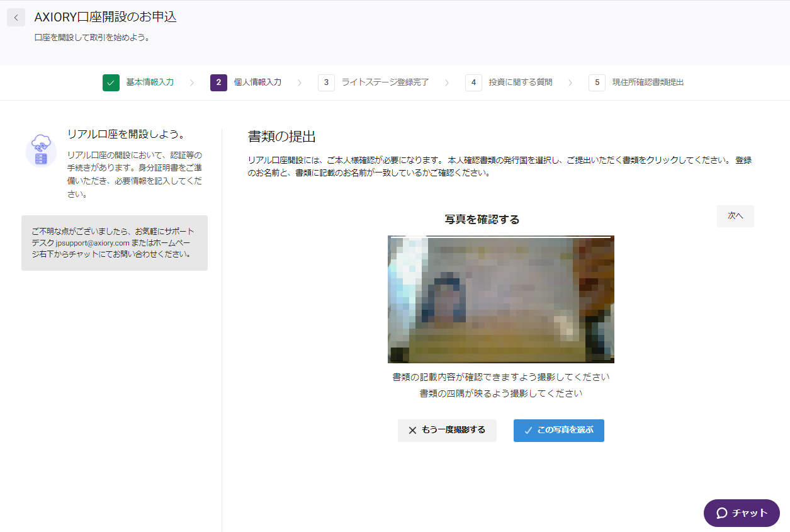Open the 投資に関する質問 step label

[521, 82]
